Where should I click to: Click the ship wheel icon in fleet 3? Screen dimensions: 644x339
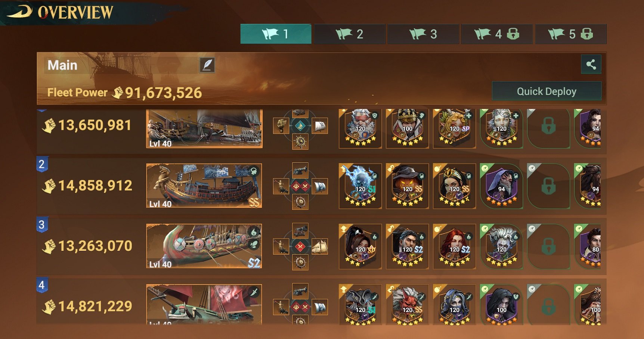[x=300, y=262]
